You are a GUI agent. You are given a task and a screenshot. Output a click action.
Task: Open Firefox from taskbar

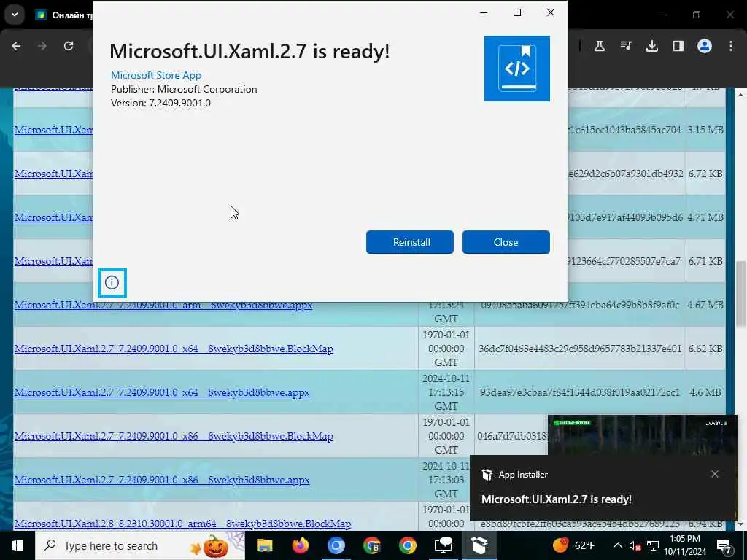point(300,545)
